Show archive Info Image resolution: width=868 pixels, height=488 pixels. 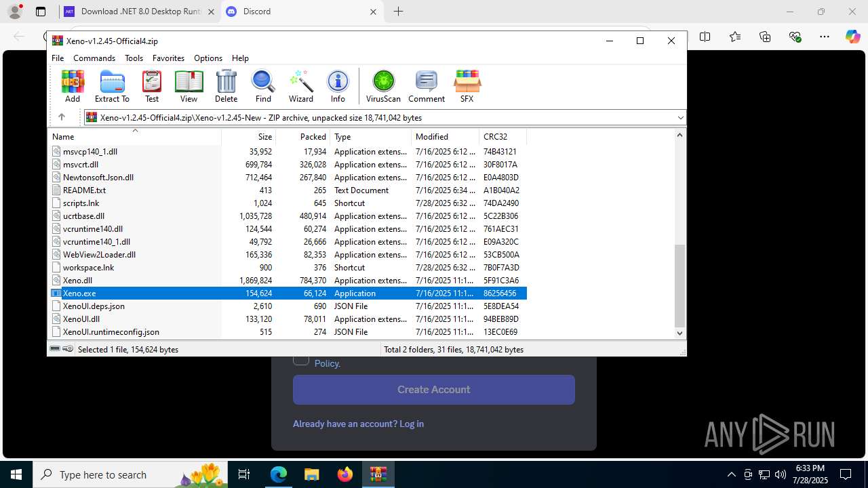[338, 86]
